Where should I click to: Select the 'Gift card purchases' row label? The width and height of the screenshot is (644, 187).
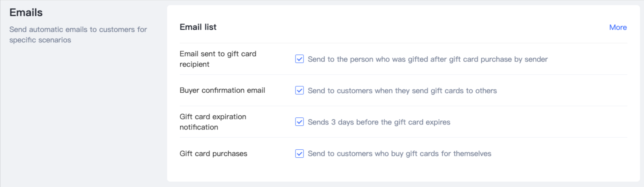coord(213,153)
